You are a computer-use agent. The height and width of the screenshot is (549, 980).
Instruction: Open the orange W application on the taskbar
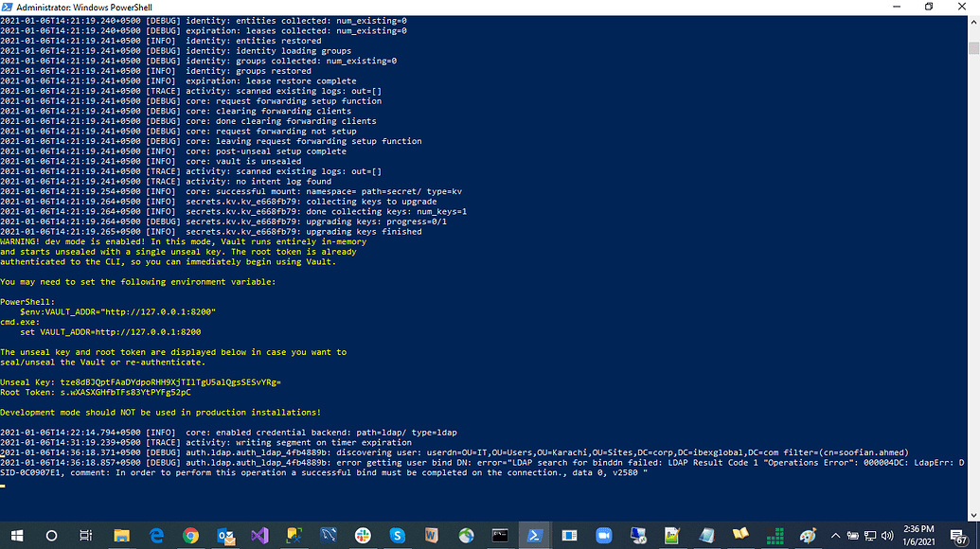pyautogui.click(x=431, y=535)
